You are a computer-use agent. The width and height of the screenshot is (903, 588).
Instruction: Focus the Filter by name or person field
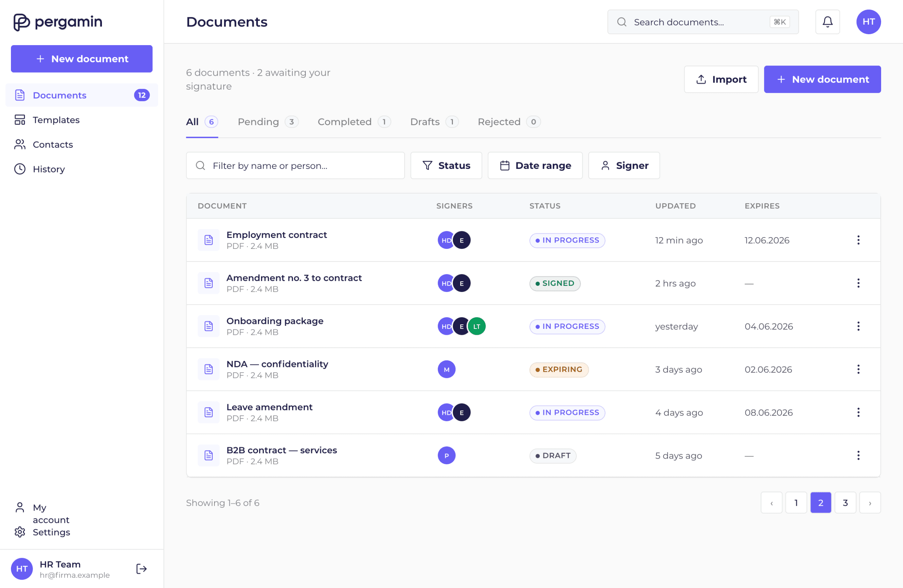295,166
